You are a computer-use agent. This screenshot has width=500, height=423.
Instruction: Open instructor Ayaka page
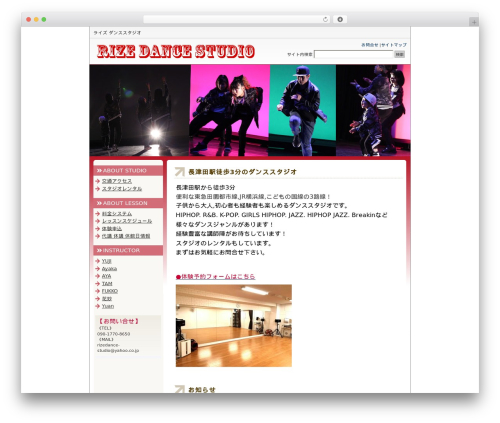coord(109,269)
